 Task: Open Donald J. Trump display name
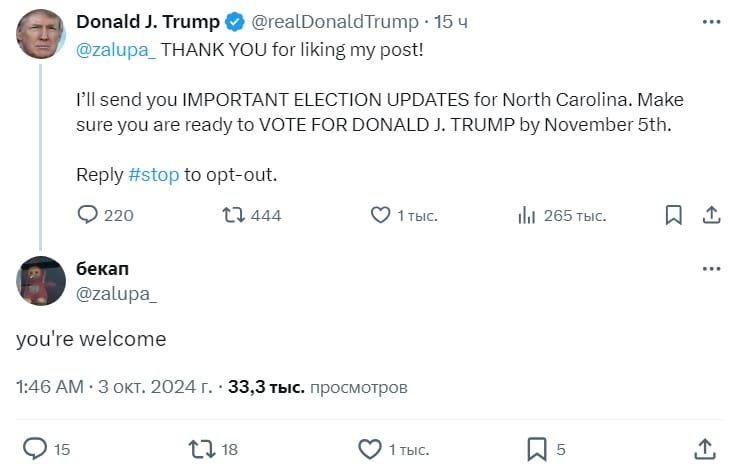148,22
